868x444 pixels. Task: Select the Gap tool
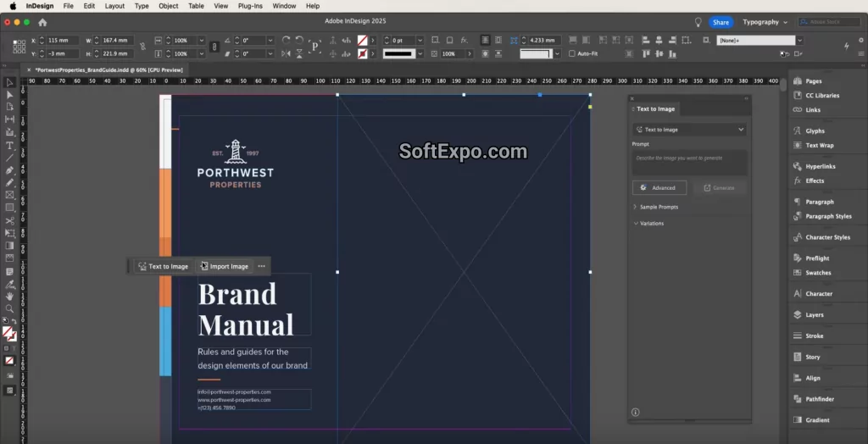(x=9, y=119)
